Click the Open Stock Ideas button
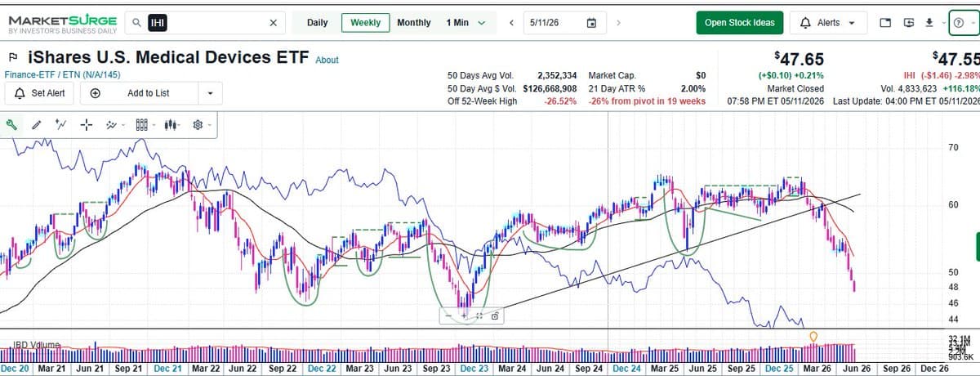 [740, 23]
